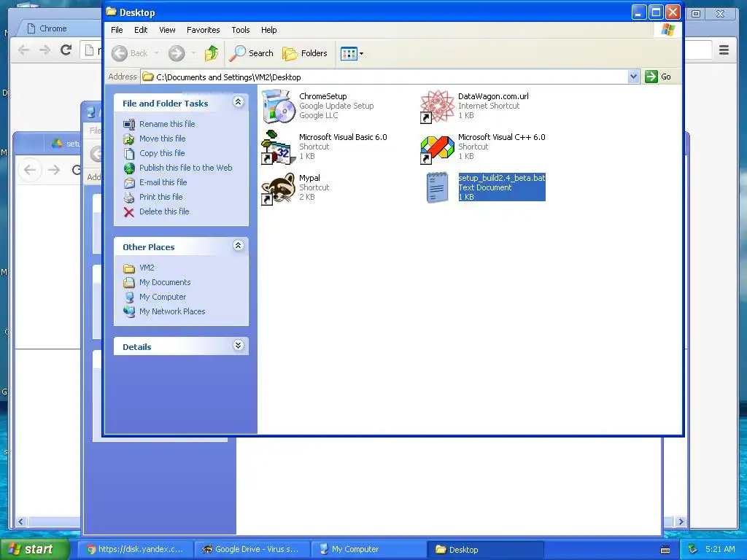Toggle the Folders pane button
The width and height of the screenshot is (747, 560).
point(305,53)
